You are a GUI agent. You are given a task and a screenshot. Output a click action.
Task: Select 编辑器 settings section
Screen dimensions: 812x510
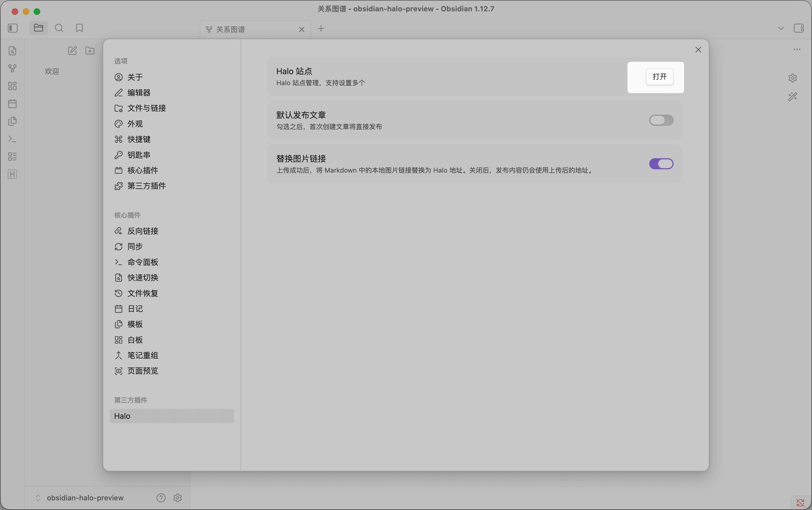(x=172, y=93)
